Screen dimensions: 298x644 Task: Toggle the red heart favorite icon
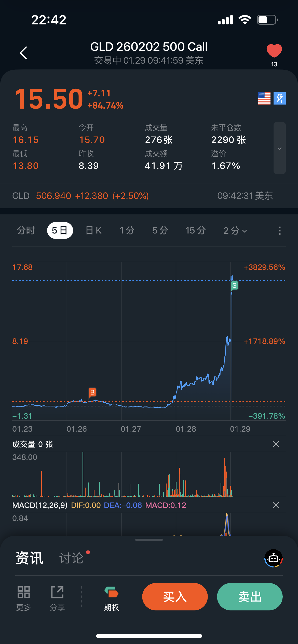point(274,51)
